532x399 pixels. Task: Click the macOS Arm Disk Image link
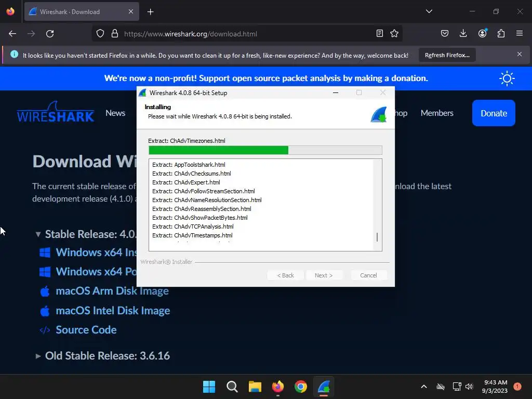pyautogui.click(x=112, y=291)
